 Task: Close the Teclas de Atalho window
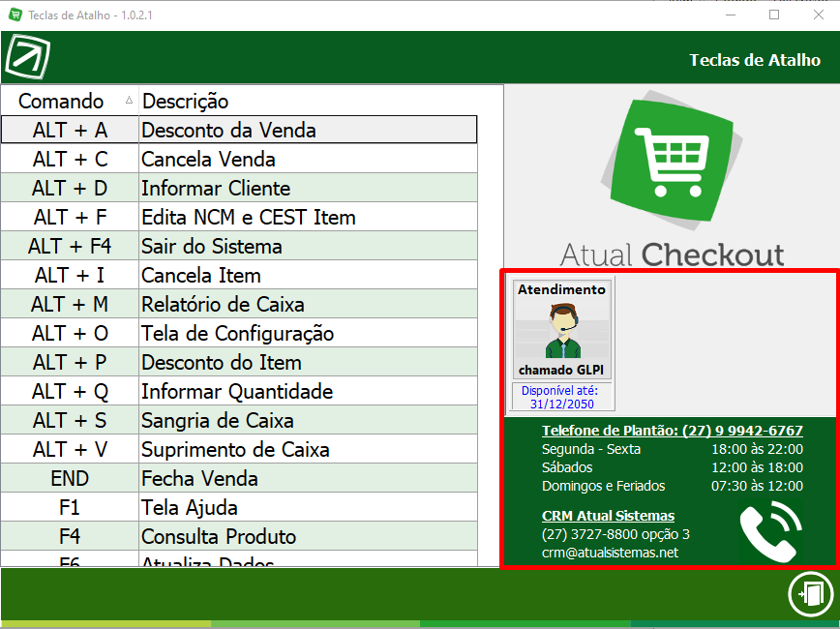coord(819,15)
